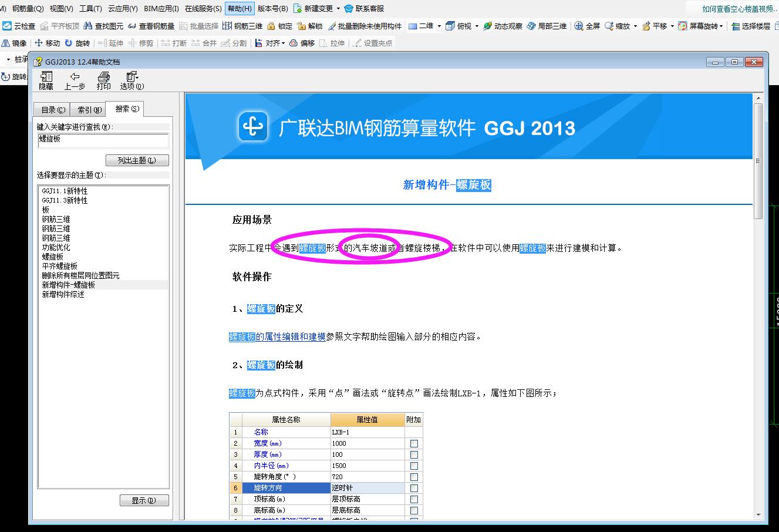779x532 pixels.
Task: Click the 云检查 cloud check icon
Action: 6,26
